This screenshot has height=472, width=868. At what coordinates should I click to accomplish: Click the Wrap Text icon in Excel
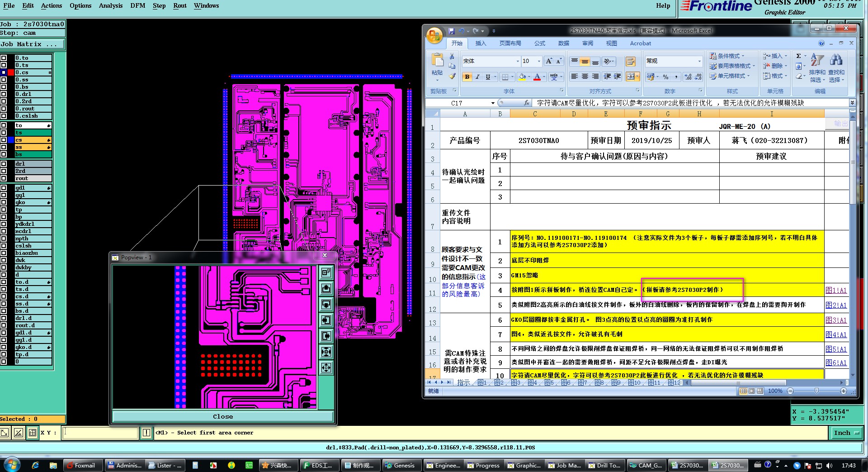pos(630,61)
